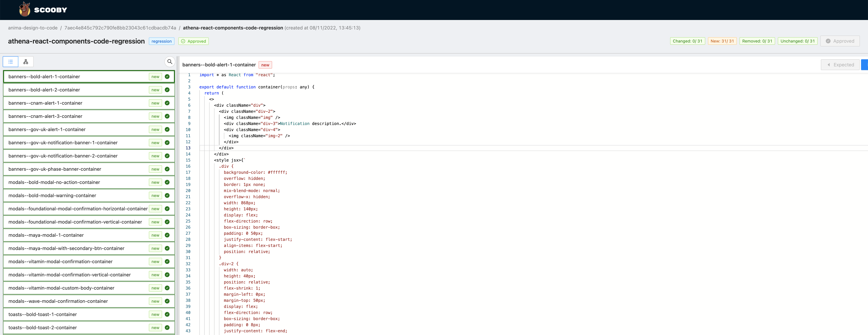Open breadcrumb link anima-design-to-code

(32, 28)
